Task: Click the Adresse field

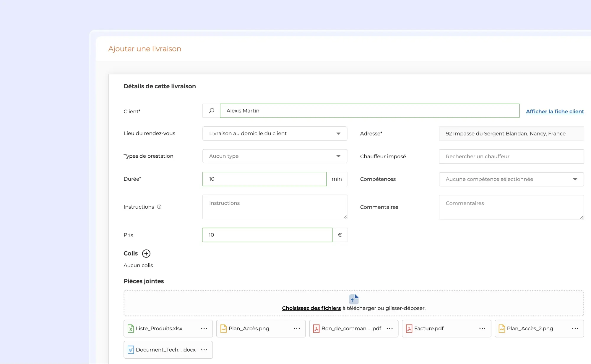Action: coord(511,133)
